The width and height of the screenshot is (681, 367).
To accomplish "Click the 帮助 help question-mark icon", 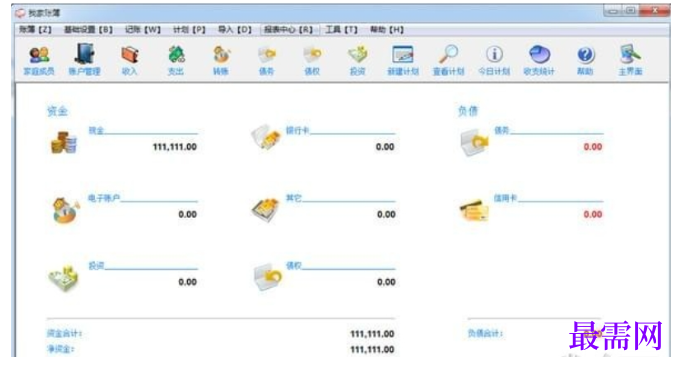I will (585, 60).
